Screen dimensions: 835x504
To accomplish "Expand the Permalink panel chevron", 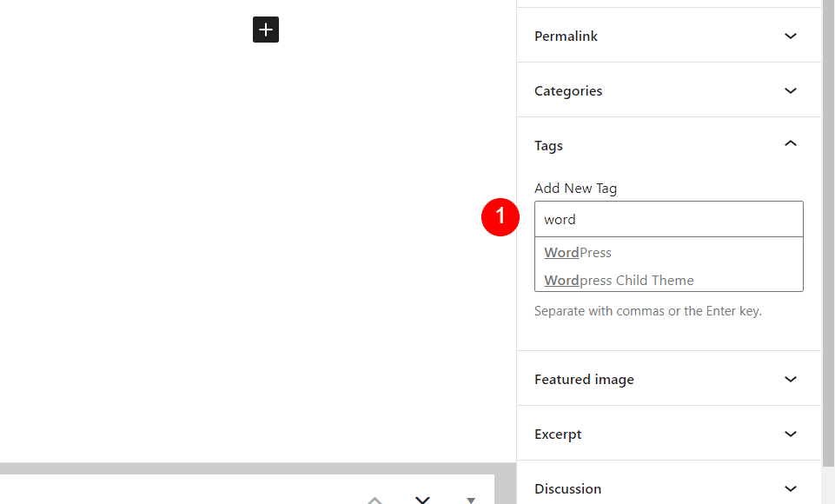I will click(790, 36).
